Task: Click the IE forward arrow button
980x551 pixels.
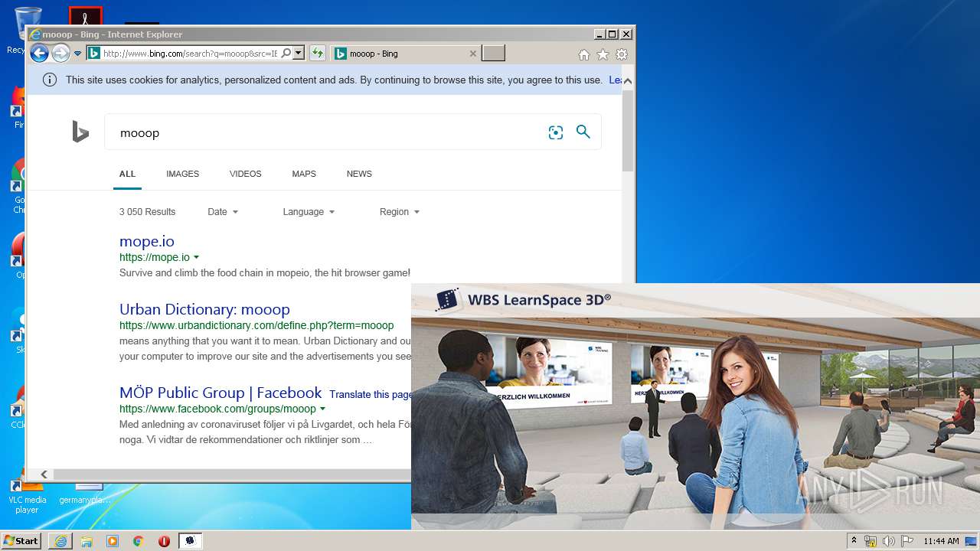Action: [x=61, y=54]
